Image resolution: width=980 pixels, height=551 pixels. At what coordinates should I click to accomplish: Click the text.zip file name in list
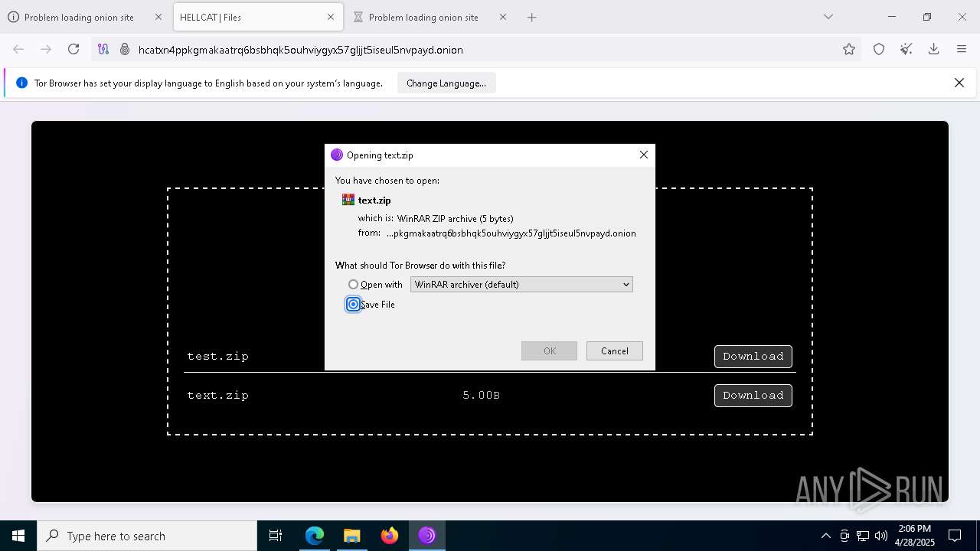point(218,396)
